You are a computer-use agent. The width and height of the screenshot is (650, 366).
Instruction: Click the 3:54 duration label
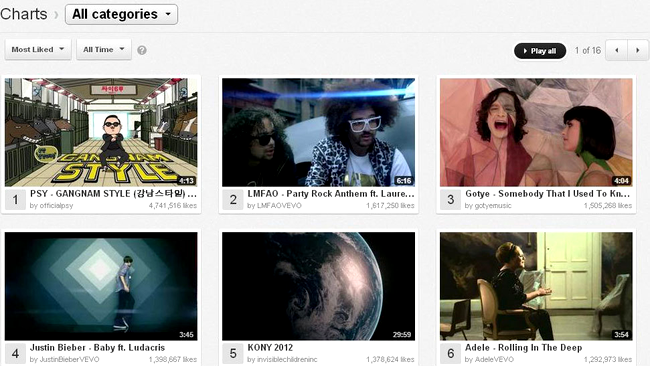pyautogui.click(x=621, y=334)
